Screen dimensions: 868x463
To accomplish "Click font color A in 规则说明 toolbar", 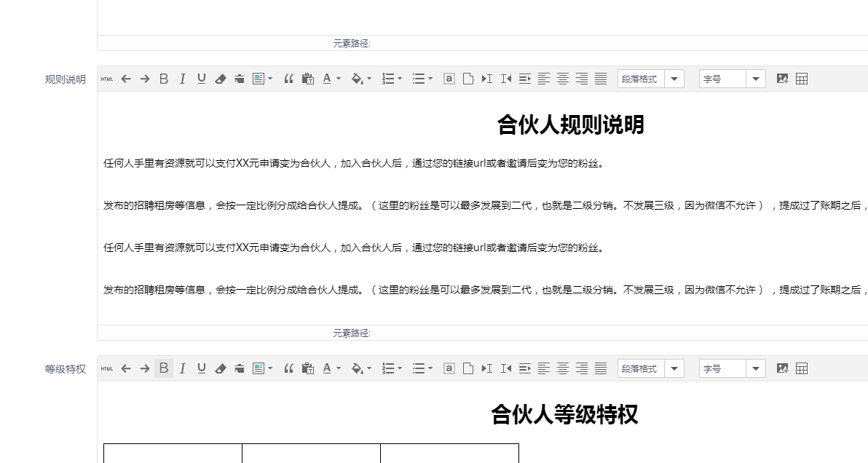I will 327,79.
